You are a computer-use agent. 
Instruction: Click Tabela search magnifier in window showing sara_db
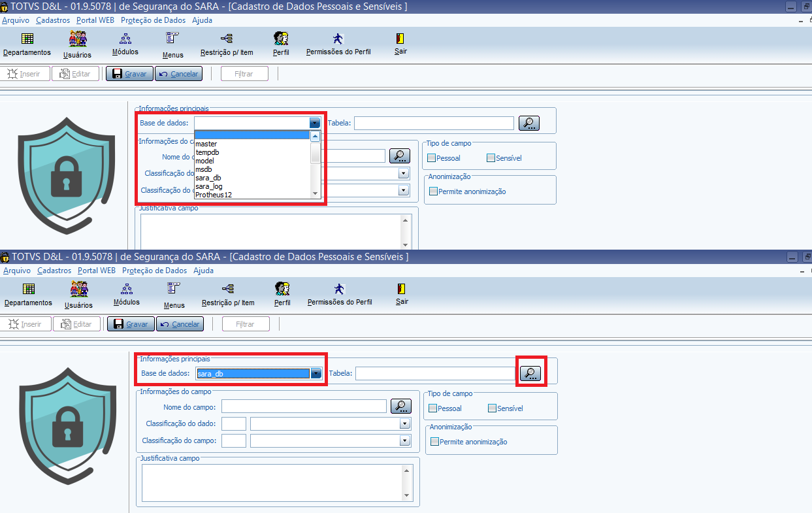pyautogui.click(x=530, y=373)
